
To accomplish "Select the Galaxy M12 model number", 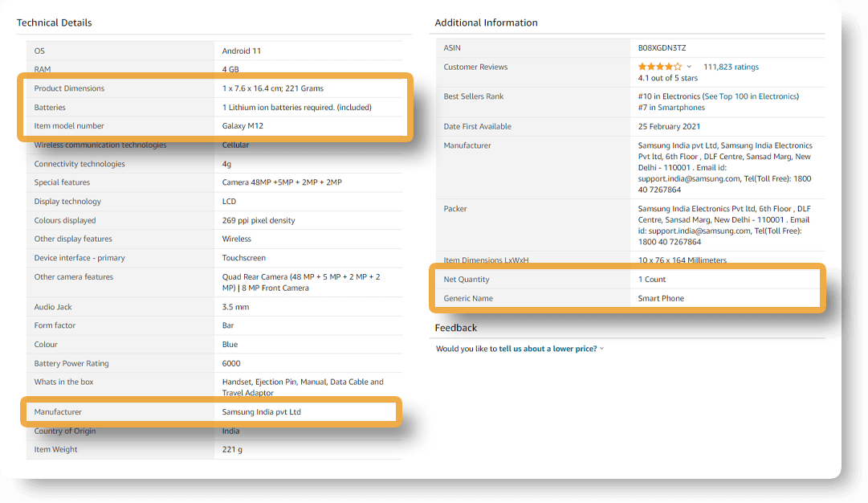I will (242, 125).
